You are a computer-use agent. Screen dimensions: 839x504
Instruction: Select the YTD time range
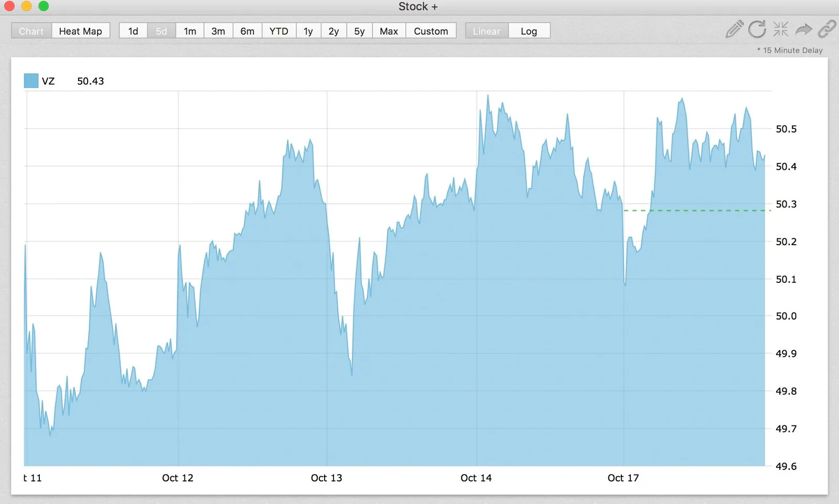coord(279,31)
